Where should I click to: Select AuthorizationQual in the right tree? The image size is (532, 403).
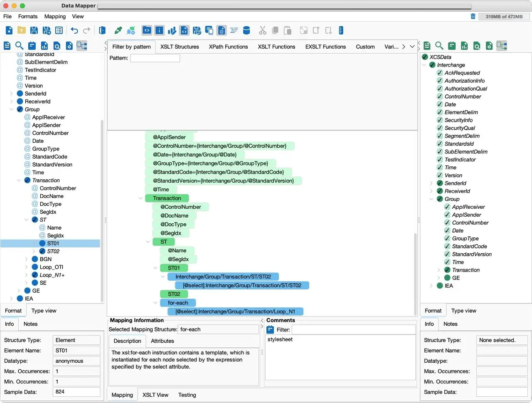[x=465, y=89]
